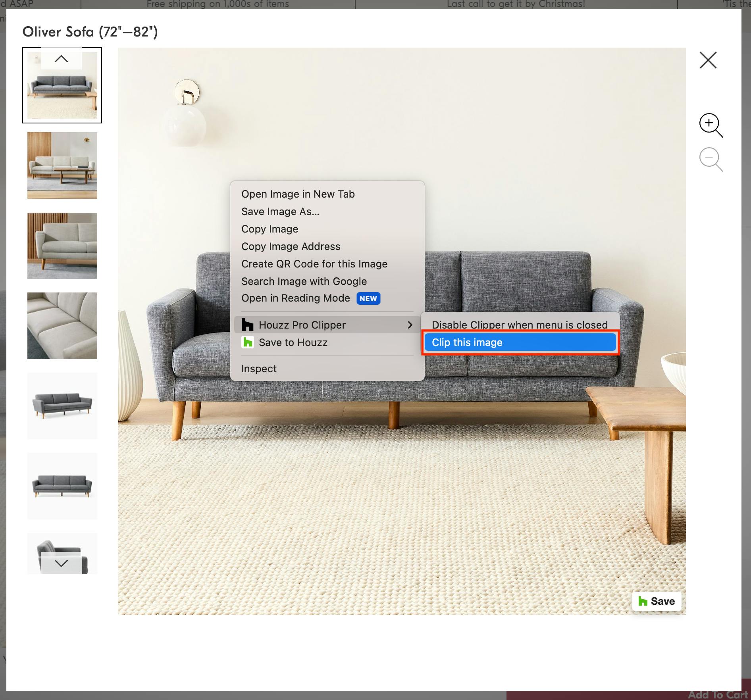
Task: Click Copy Image Address in the context menu
Action: click(x=291, y=246)
